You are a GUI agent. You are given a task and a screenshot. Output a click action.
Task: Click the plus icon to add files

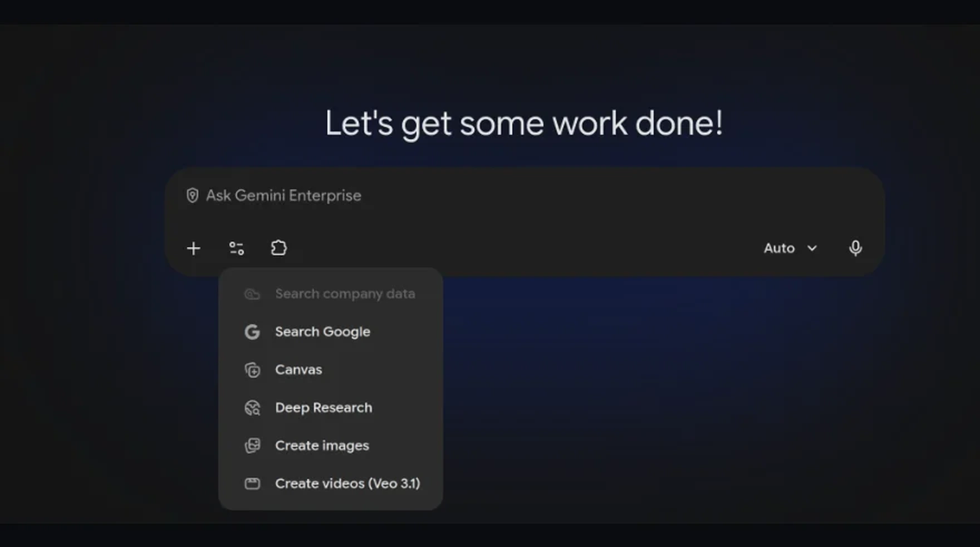(193, 248)
